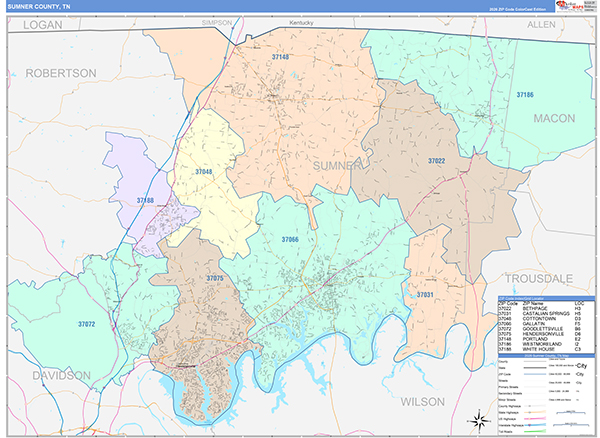Click the State boundary line sample in legend
This screenshot has height=438, width=600.
(x=535, y=368)
